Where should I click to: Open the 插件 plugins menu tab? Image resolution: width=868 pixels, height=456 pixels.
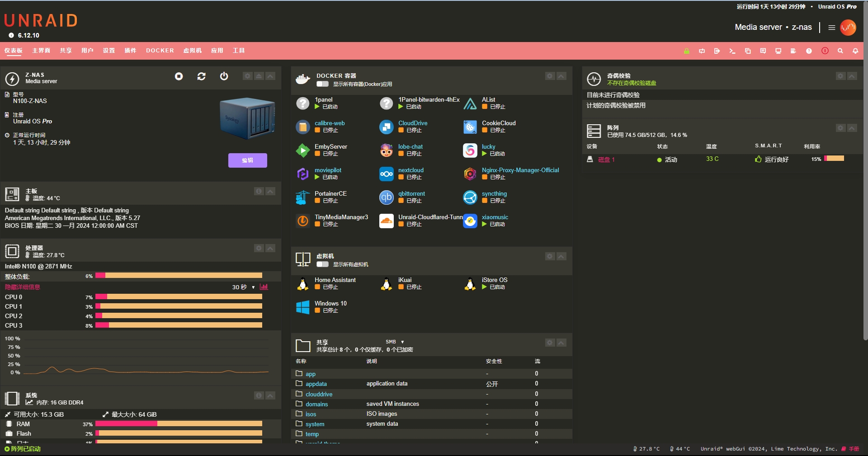click(130, 51)
